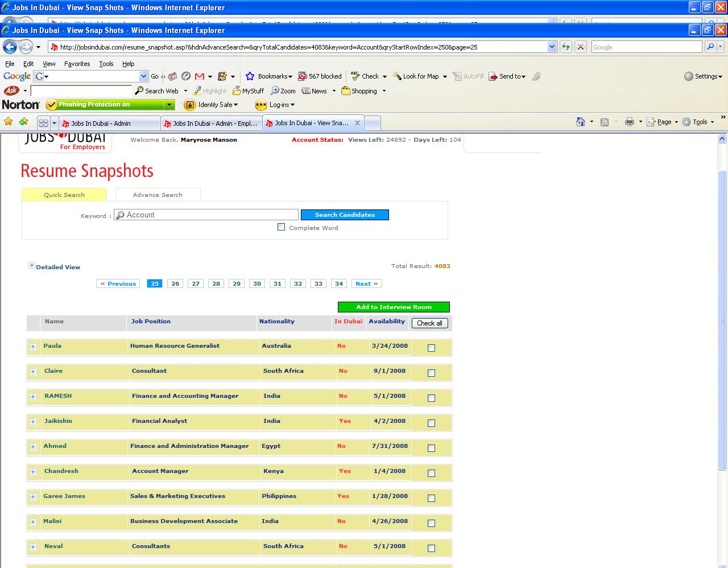
Task: Click the Gmail icon in Google toolbar
Action: tap(200, 76)
